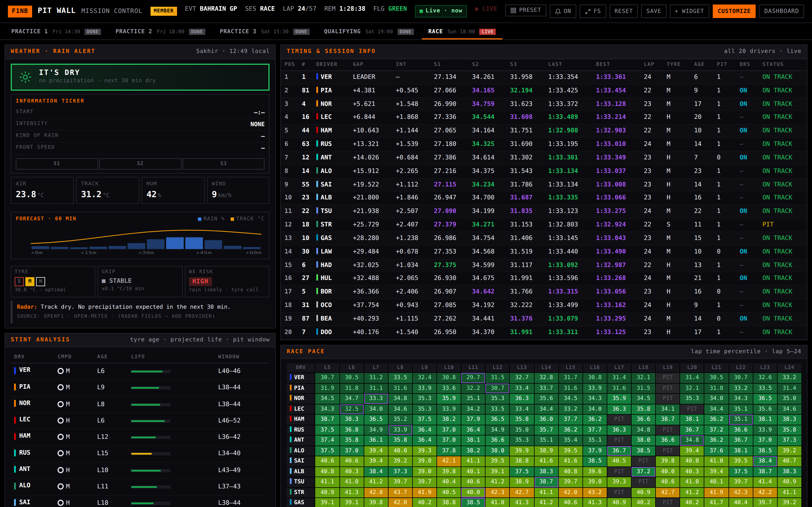Click the RESET layout button
The image size is (812, 507).
(x=623, y=11)
